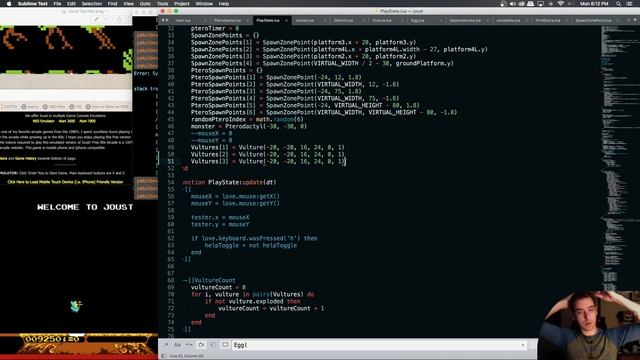Close the PlayState.lua tab

(x=286, y=20)
